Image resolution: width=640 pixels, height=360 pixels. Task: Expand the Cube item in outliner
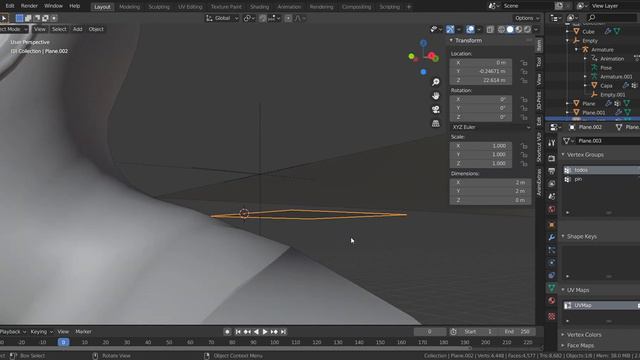567,31
